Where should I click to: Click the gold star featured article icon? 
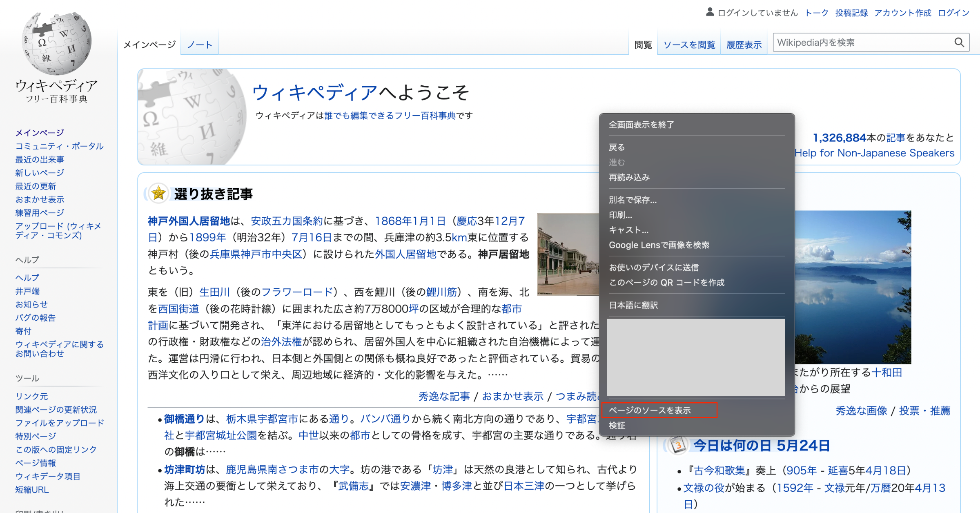point(158,193)
